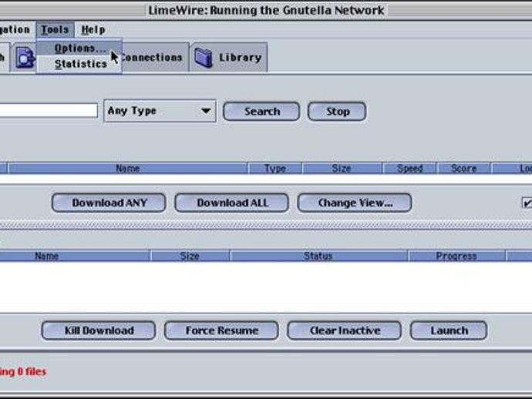
Task: Click the downloads Size column header
Action: [x=190, y=256]
